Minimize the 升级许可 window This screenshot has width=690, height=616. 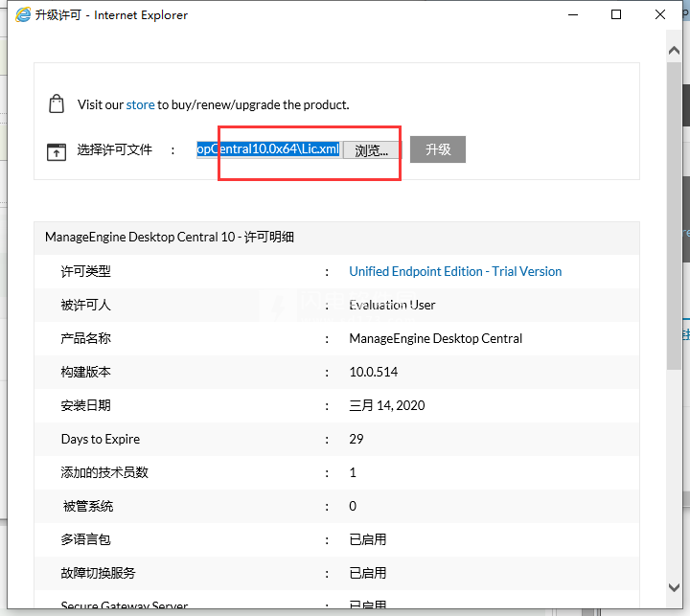coord(573,14)
